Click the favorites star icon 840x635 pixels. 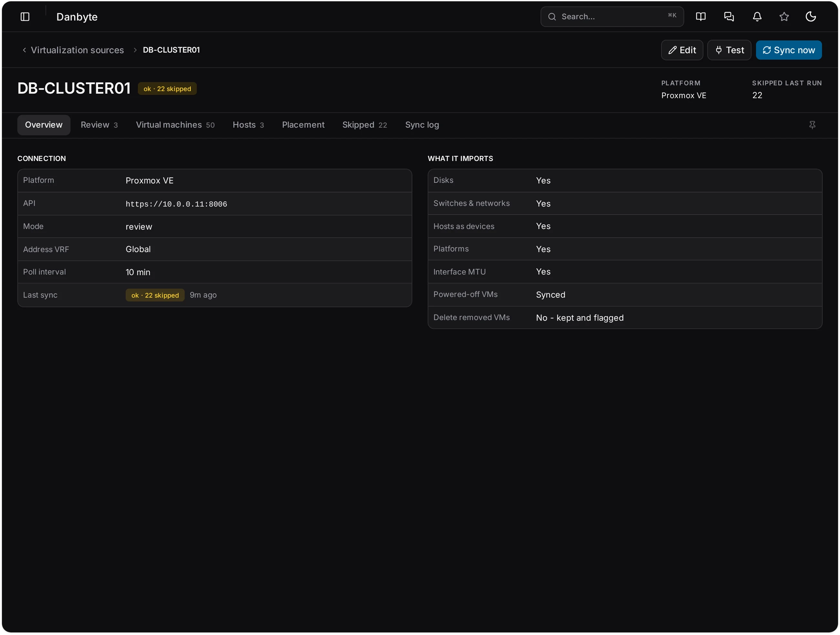click(784, 17)
